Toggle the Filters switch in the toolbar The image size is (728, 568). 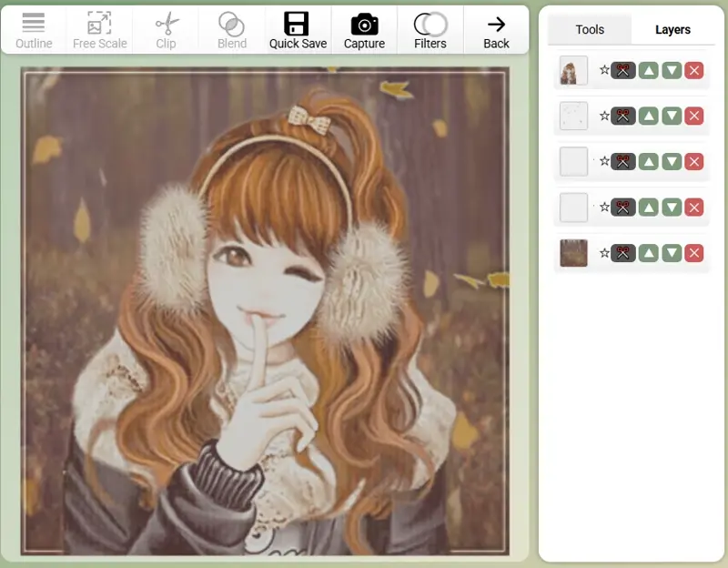[430, 24]
